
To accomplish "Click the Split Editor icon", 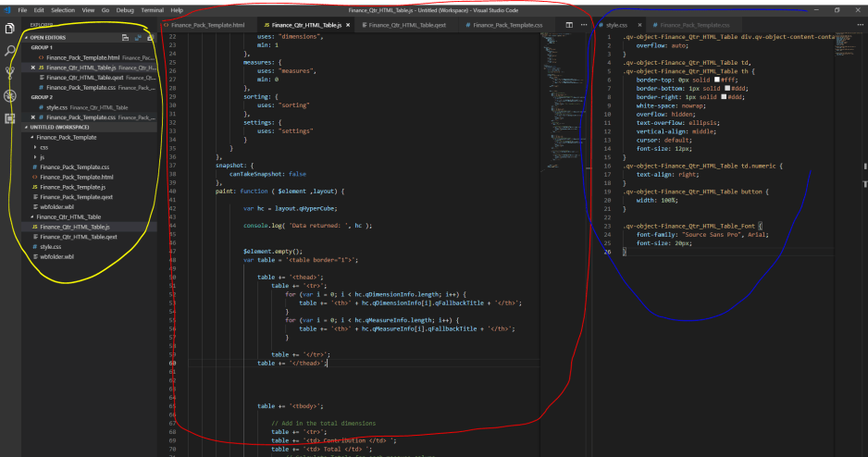I will [569, 25].
